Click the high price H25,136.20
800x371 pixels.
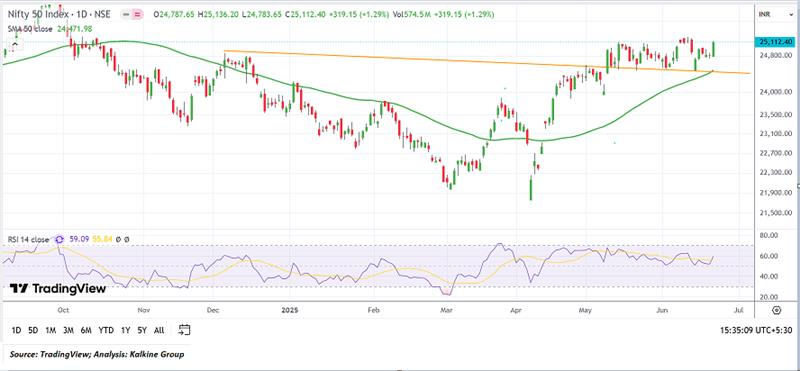click(219, 15)
